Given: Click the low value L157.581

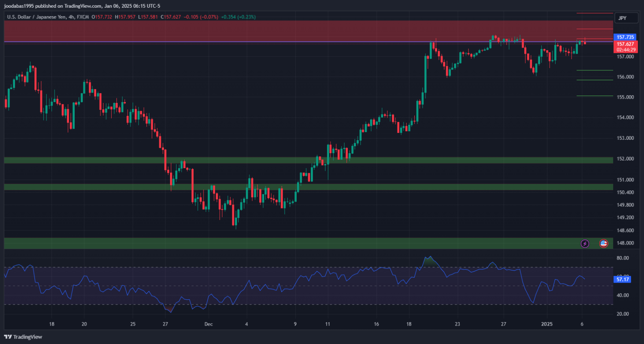Looking at the screenshot, I should point(149,17).
